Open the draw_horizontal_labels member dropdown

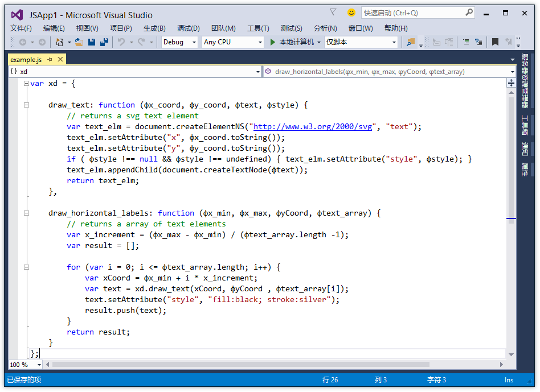(x=390, y=72)
